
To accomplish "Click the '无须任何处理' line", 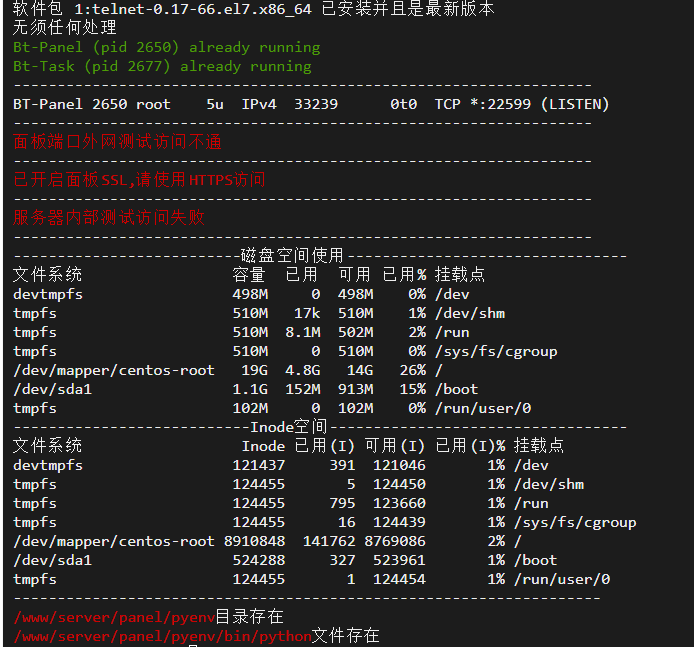I will (x=65, y=28).
